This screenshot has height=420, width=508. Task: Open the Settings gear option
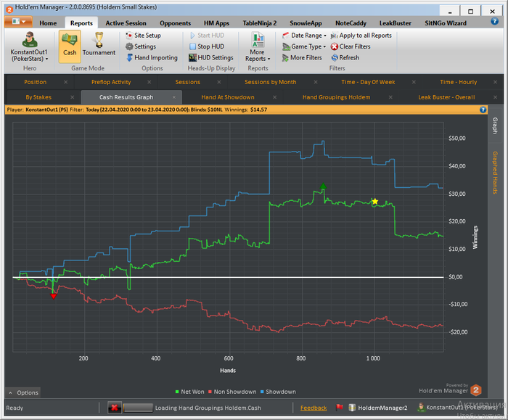(x=141, y=46)
